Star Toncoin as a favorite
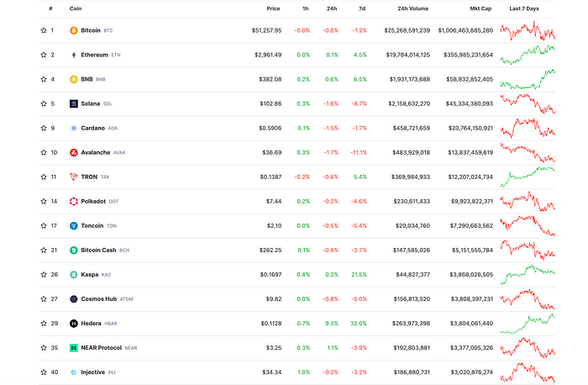The height and width of the screenshot is (385, 588). click(44, 225)
